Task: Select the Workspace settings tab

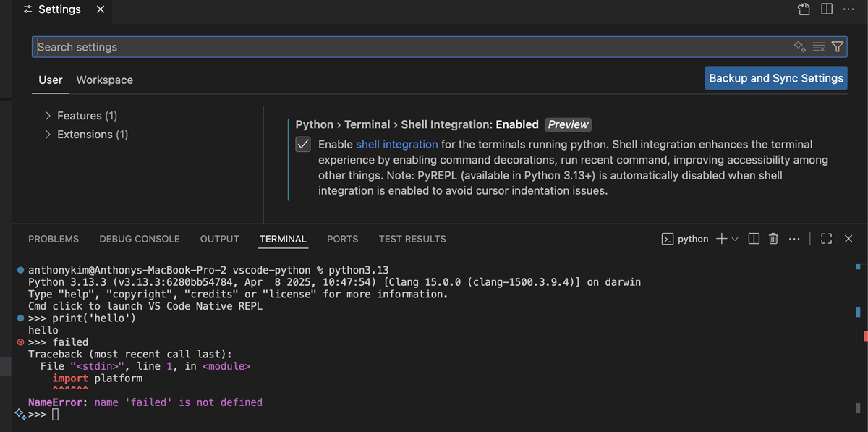Action: click(104, 80)
